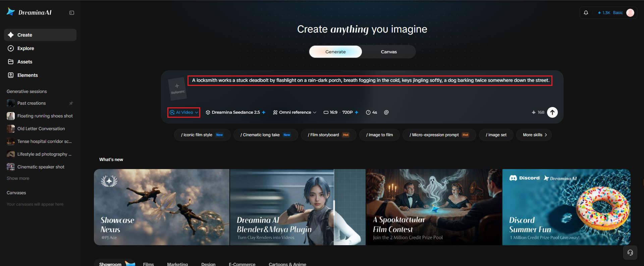This screenshot has height=266, width=644.
Task: Open the Dreamina Seedance 2.5 model selector
Action: point(235,112)
